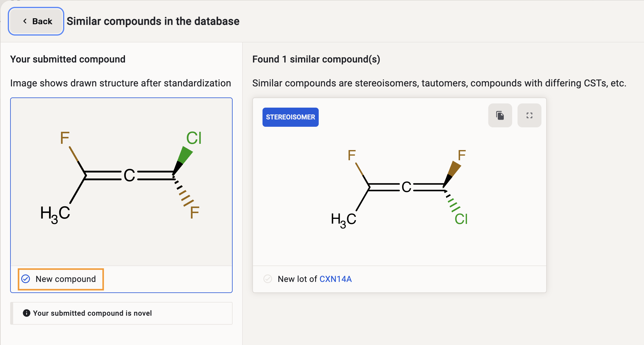Click the green Cl atom in the submitted compound
Image resolution: width=644 pixels, height=345 pixels.
194,138
